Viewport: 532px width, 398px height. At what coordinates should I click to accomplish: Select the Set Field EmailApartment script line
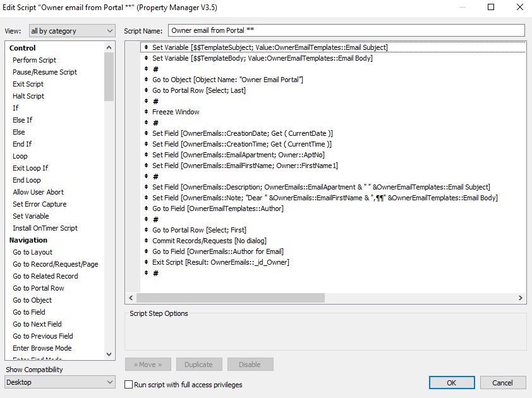pos(239,155)
